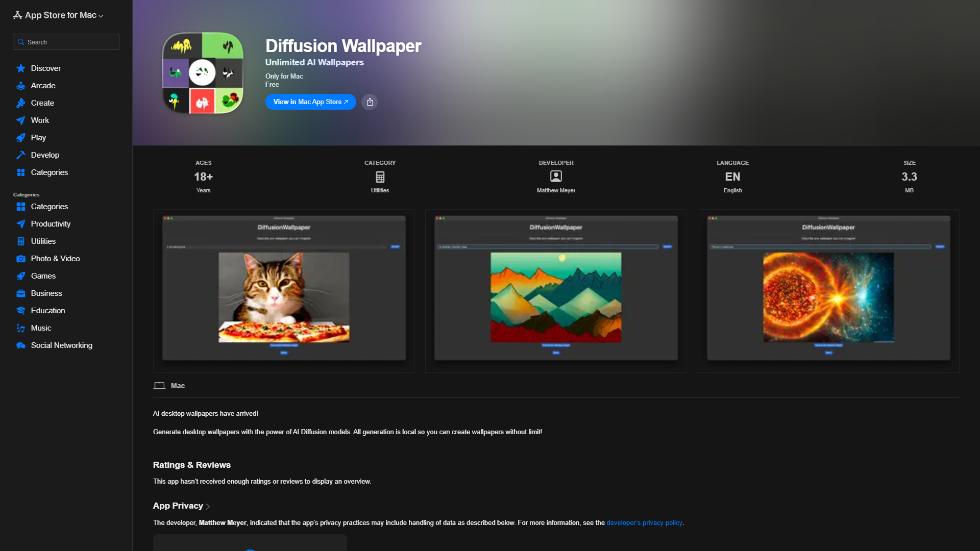980x551 pixels.
Task: Open cat with pizza screenshot
Action: (284, 291)
